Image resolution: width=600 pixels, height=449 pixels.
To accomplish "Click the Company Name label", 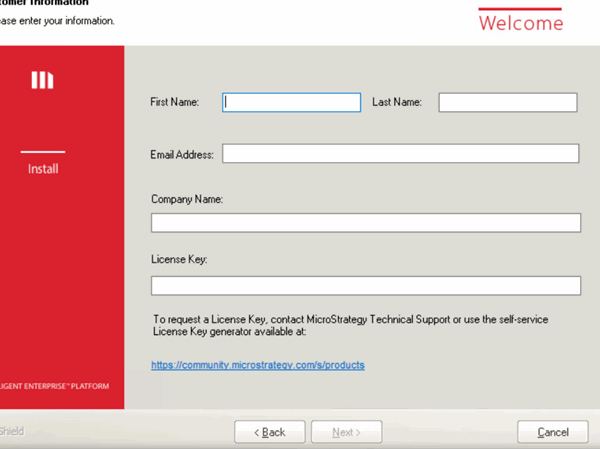I will [x=187, y=199].
